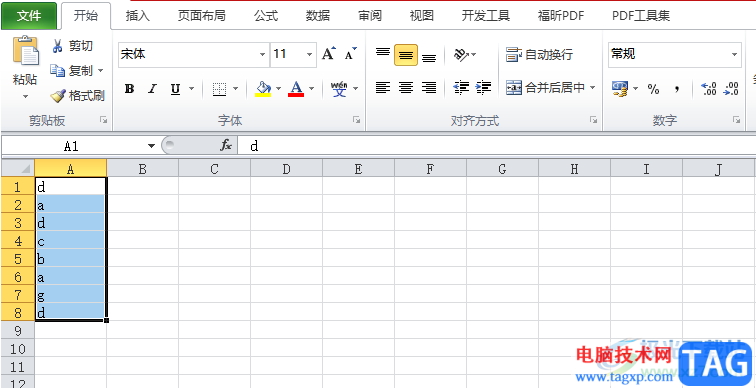
Task: Apply comma style separator
Action: [x=677, y=89]
